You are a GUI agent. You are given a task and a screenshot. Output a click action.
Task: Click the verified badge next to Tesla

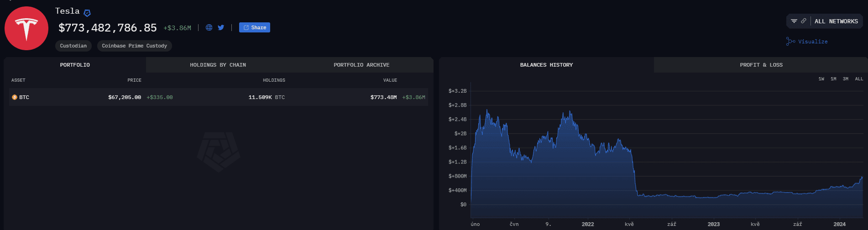coord(87,13)
